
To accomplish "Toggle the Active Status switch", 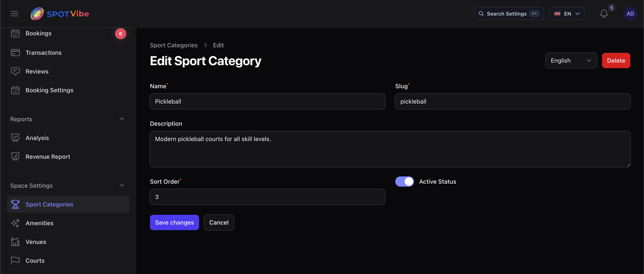I will point(404,181).
